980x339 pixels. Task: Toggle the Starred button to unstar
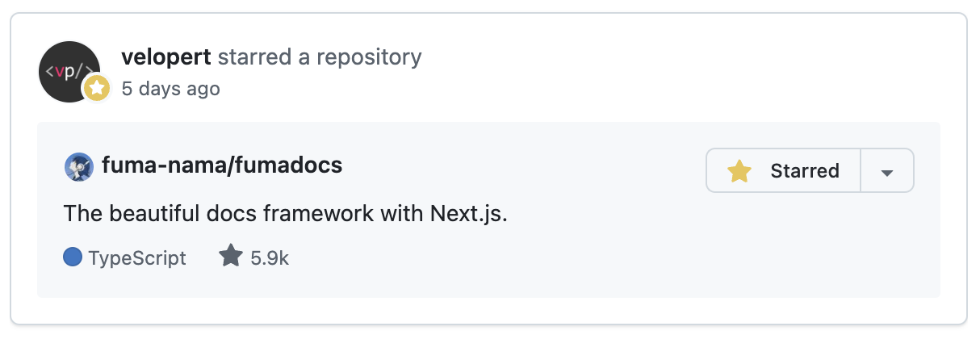click(783, 171)
